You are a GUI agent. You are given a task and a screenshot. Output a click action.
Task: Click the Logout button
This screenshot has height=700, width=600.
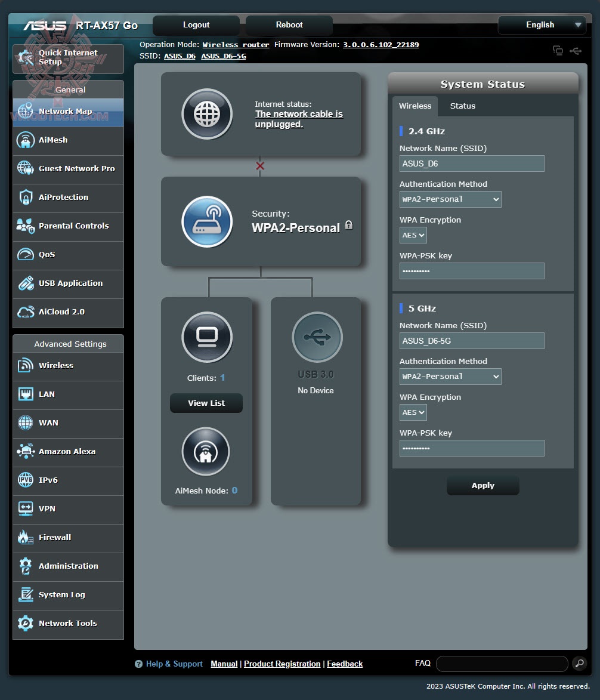coord(196,25)
